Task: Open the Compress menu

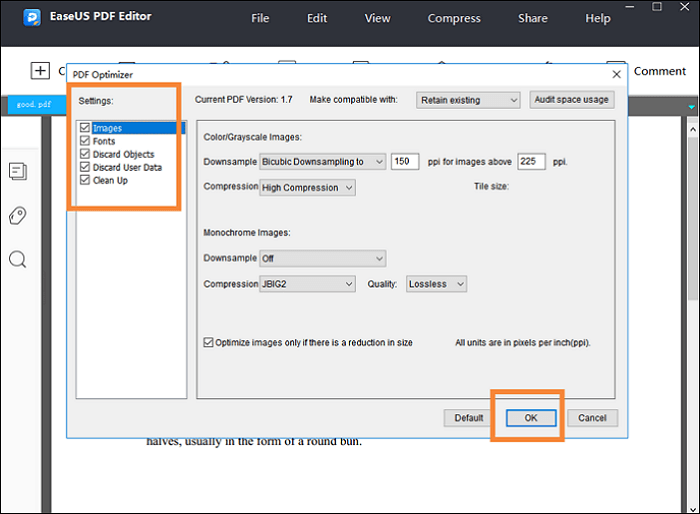Action: point(454,18)
